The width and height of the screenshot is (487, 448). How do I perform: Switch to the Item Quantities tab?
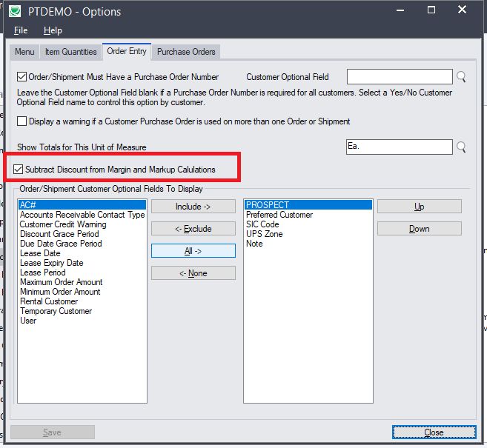pyautogui.click(x=70, y=52)
